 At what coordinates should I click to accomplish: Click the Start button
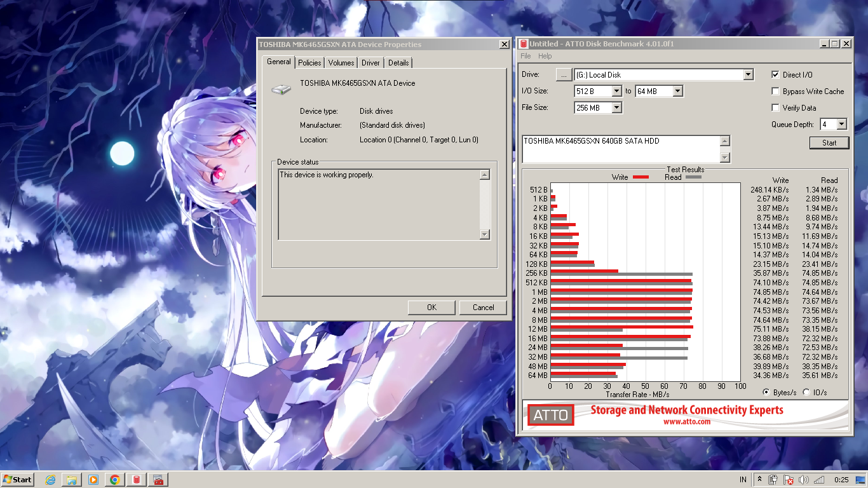tap(17, 480)
